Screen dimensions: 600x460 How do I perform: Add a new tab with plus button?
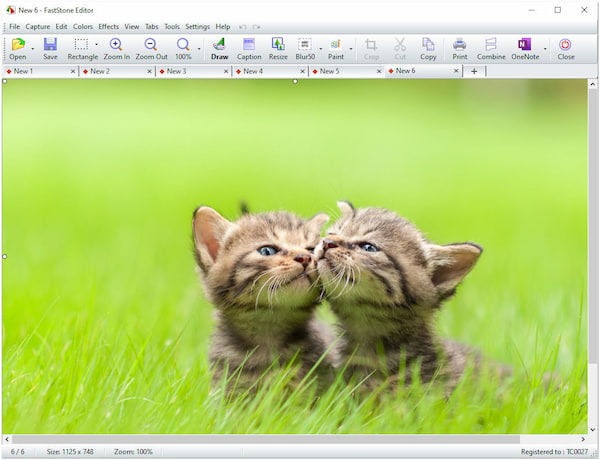coord(474,72)
